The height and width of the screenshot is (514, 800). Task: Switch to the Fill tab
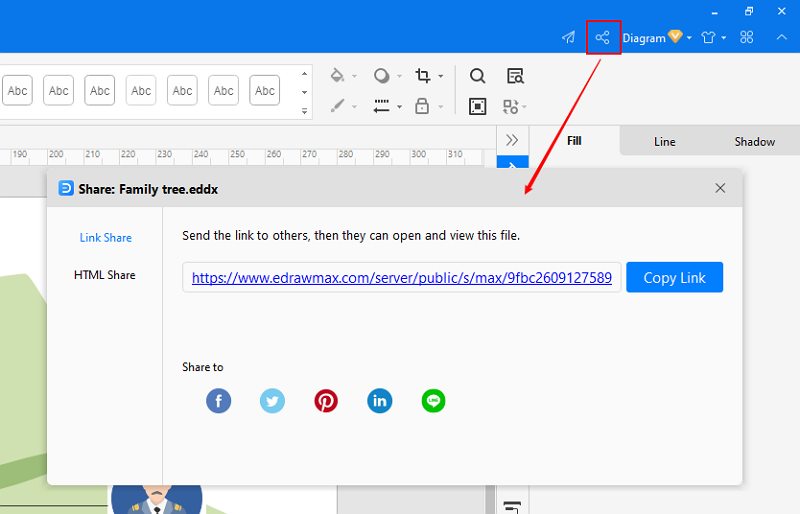[x=574, y=141]
